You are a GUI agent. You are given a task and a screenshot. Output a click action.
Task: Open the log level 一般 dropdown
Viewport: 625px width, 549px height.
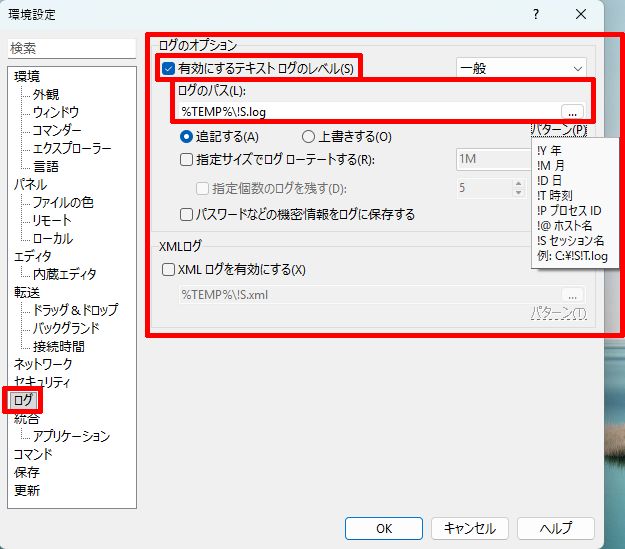click(521, 68)
